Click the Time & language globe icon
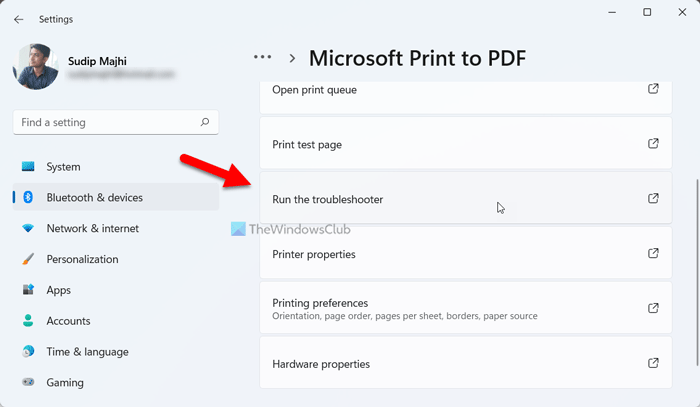This screenshot has width=700, height=407. [28, 352]
